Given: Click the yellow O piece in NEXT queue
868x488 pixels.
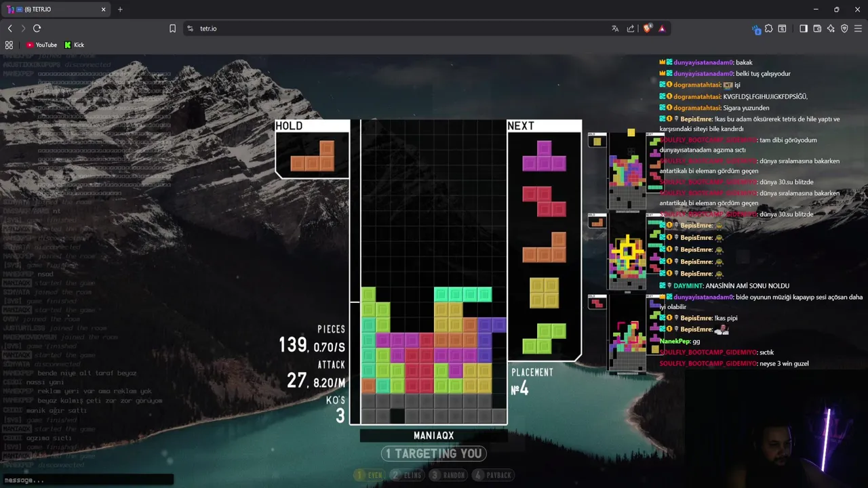Looking at the screenshot, I should 544,293.
